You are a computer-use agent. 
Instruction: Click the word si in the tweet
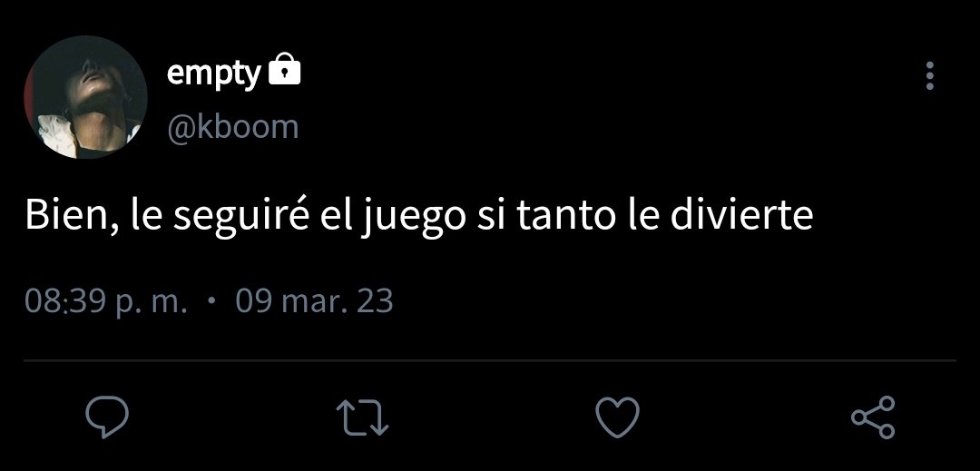pyautogui.click(x=492, y=214)
